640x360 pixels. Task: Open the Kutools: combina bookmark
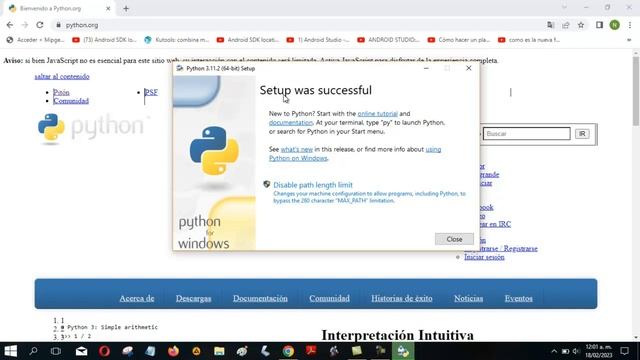(x=177, y=40)
